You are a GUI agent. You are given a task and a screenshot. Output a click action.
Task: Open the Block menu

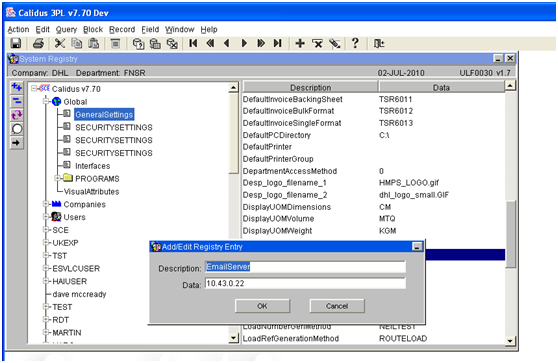(93, 30)
